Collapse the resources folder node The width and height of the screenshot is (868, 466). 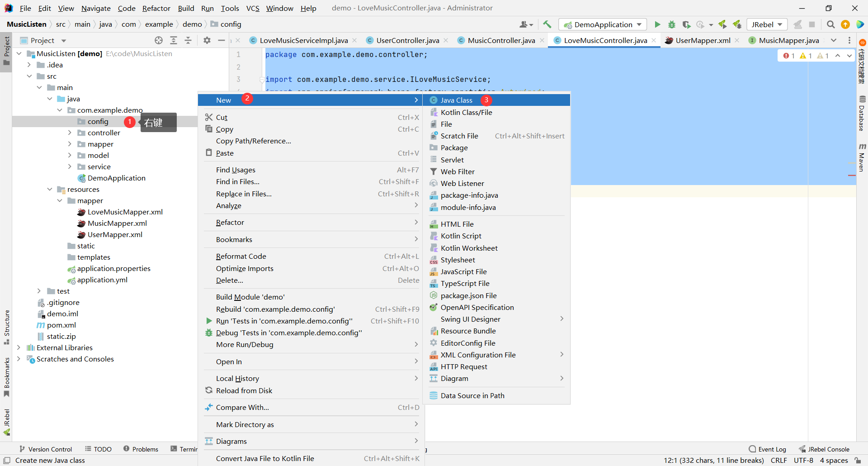[49, 189]
